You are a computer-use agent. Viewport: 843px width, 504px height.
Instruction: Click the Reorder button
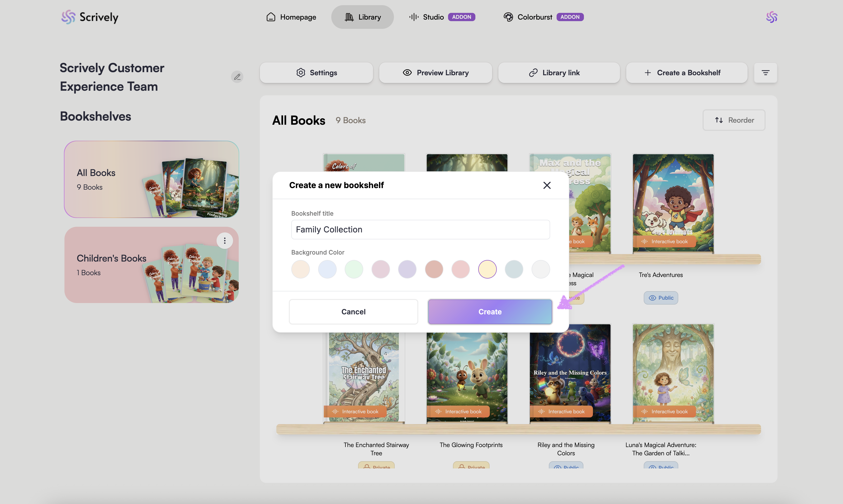(x=734, y=120)
